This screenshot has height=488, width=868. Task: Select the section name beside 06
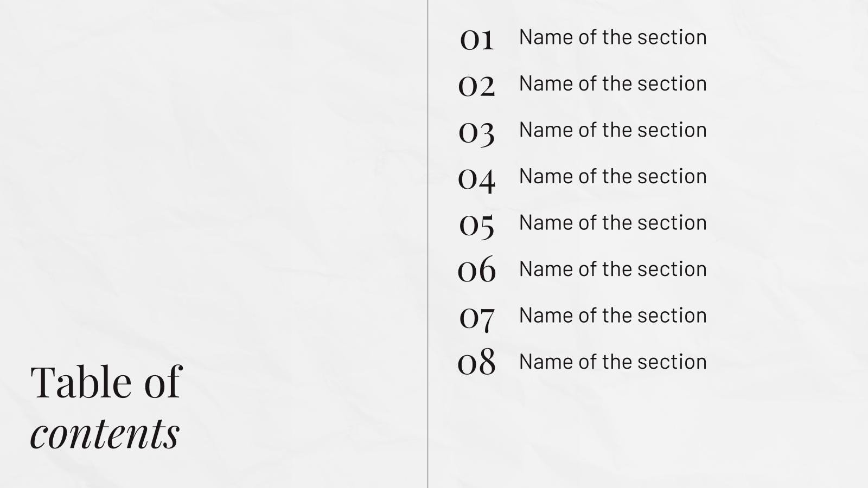point(612,269)
